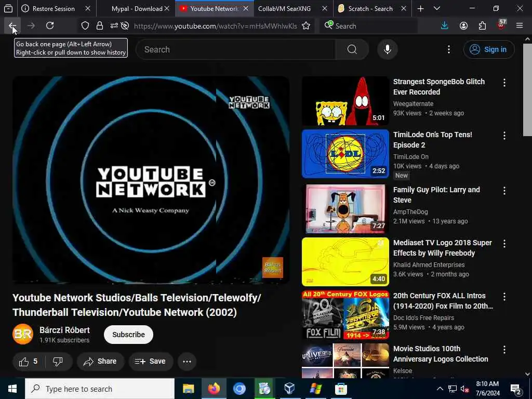The height and width of the screenshot is (399, 532).
Task: Open Family Guy Pilot: Larry and Steve title
Action: point(436,195)
